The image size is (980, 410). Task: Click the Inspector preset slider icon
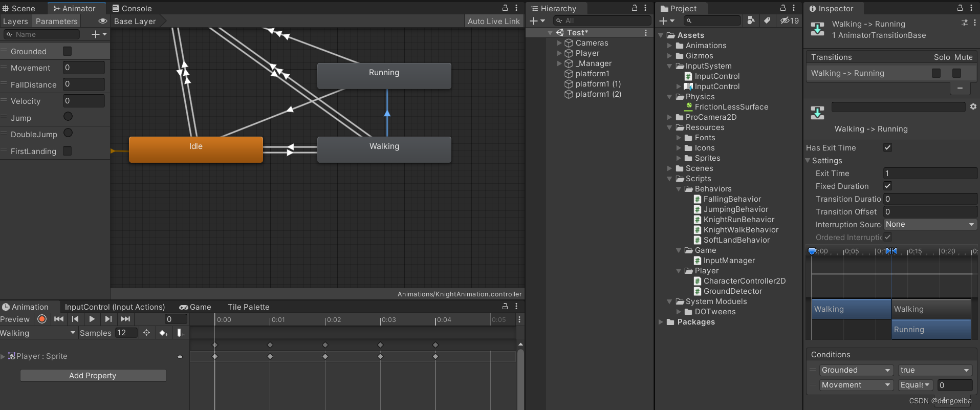click(x=965, y=23)
